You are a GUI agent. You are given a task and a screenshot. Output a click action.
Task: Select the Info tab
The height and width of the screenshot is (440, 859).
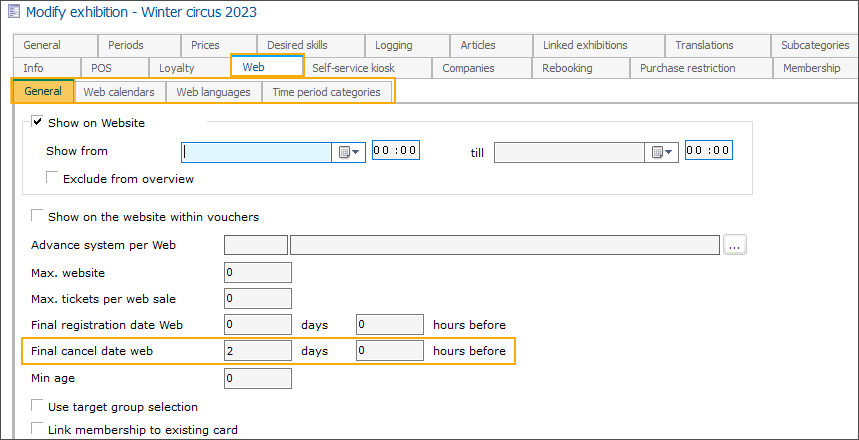(47, 68)
